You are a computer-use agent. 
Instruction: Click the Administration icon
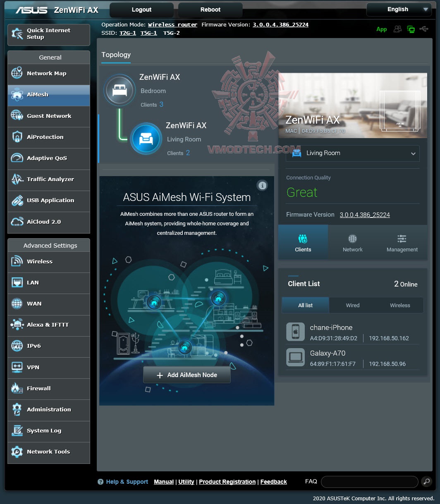click(17, 409)
